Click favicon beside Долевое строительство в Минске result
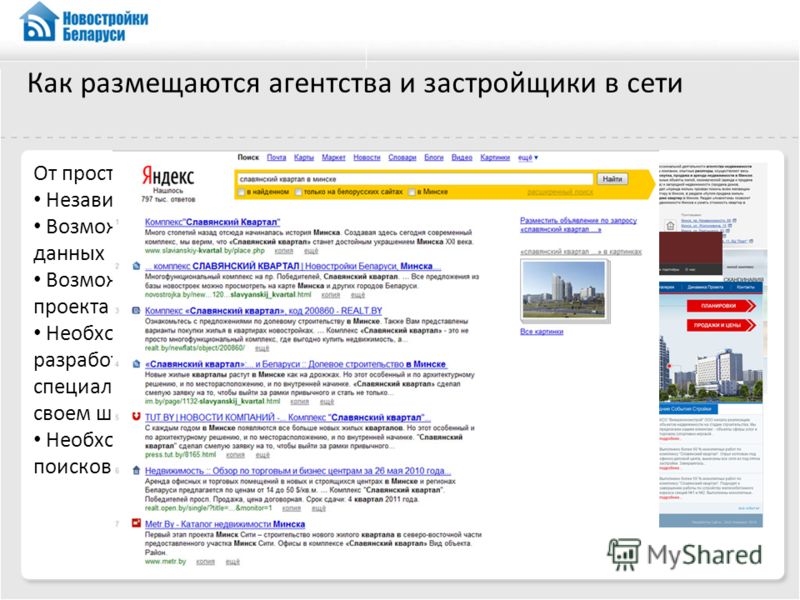 pos(136,364)
